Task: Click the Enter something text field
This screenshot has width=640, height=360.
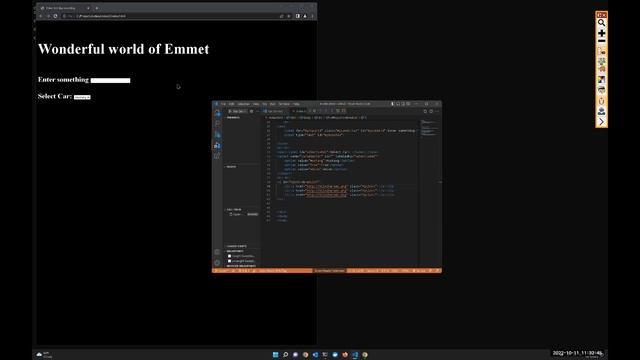Action: 110,80
